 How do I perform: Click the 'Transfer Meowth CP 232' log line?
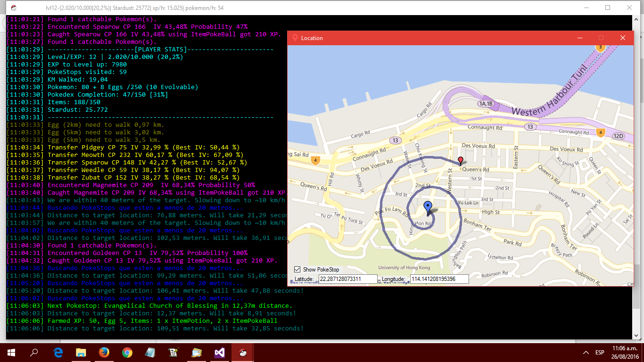125,155
